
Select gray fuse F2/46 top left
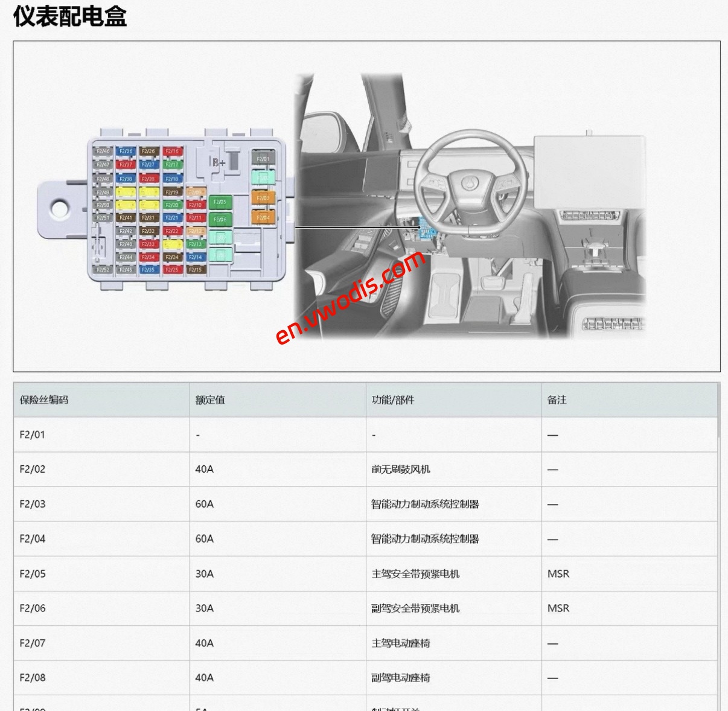(x=103, y=151)
